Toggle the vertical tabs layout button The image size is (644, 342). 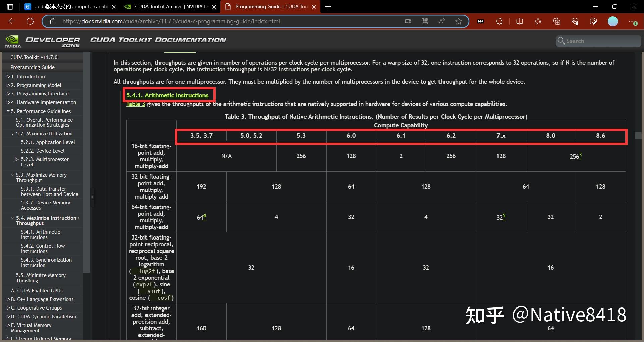coord(10,6)
